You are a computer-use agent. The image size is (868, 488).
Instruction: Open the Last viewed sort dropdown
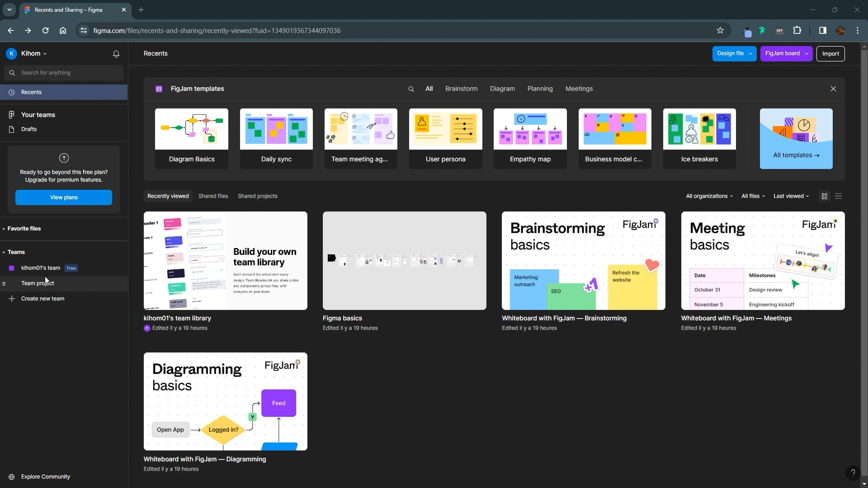[x=791, y=196]
